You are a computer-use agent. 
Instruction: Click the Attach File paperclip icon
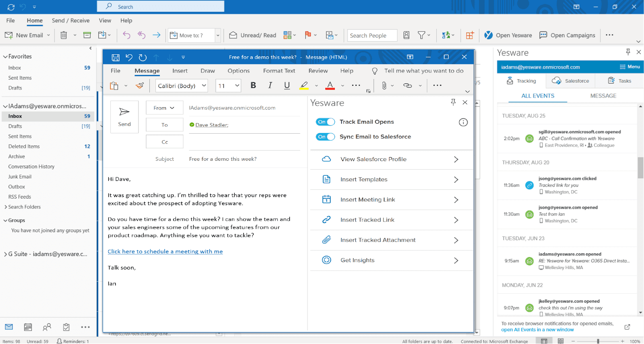tap(384, 85)
